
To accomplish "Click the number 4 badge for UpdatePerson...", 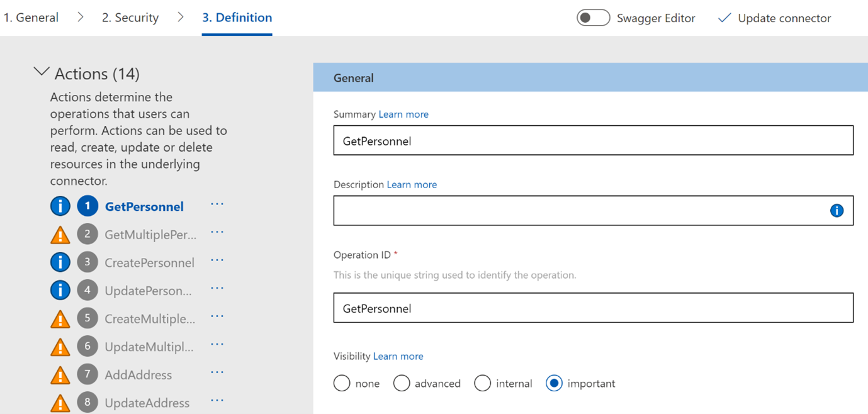I will (87, 290).
